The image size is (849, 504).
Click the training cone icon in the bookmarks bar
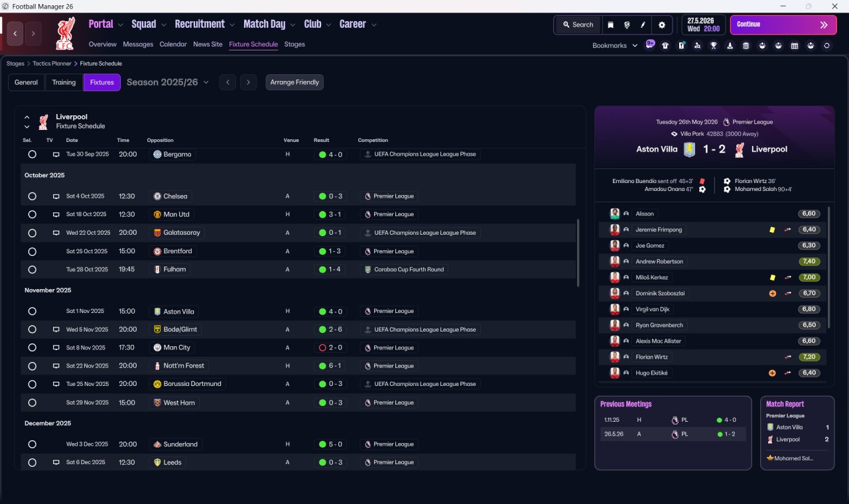pyautogui.click(x=730, y=46)
